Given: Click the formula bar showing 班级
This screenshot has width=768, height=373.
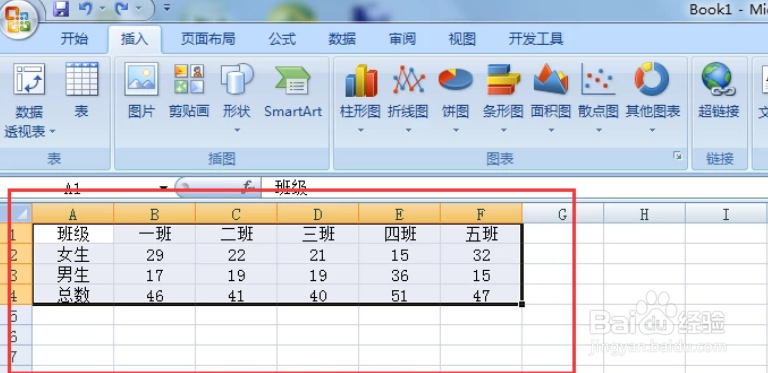Looking at the screenshot, I should pyautogui.click(x=514, y=187).
